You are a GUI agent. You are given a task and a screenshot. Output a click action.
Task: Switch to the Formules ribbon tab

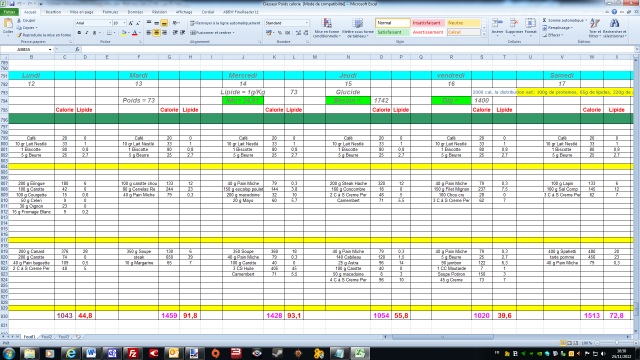click(110, 12)
